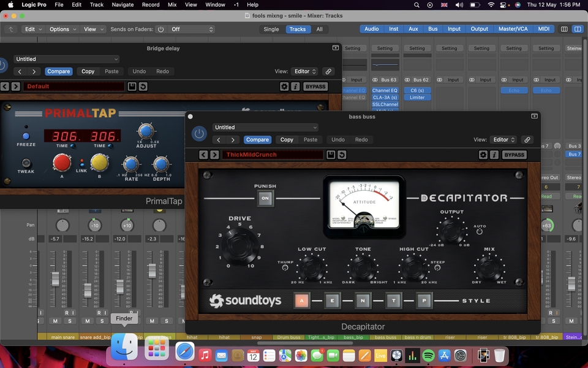The image size is (588, 368).
Task: Click the ThickMildCrunch preset name field
Action: 273,155
